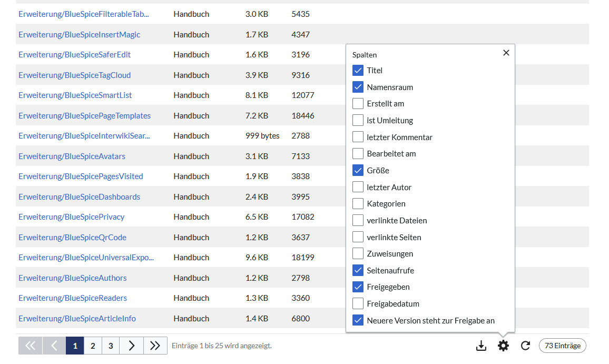Click the reload table icon
The width and height of the screenshot is (609, 364).
click(525, 346)
